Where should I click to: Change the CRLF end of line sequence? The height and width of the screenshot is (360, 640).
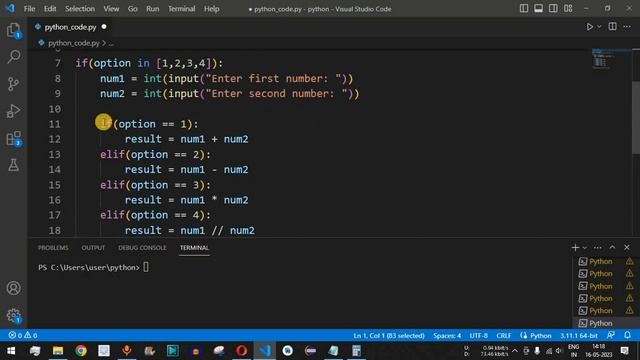(504, 336)
